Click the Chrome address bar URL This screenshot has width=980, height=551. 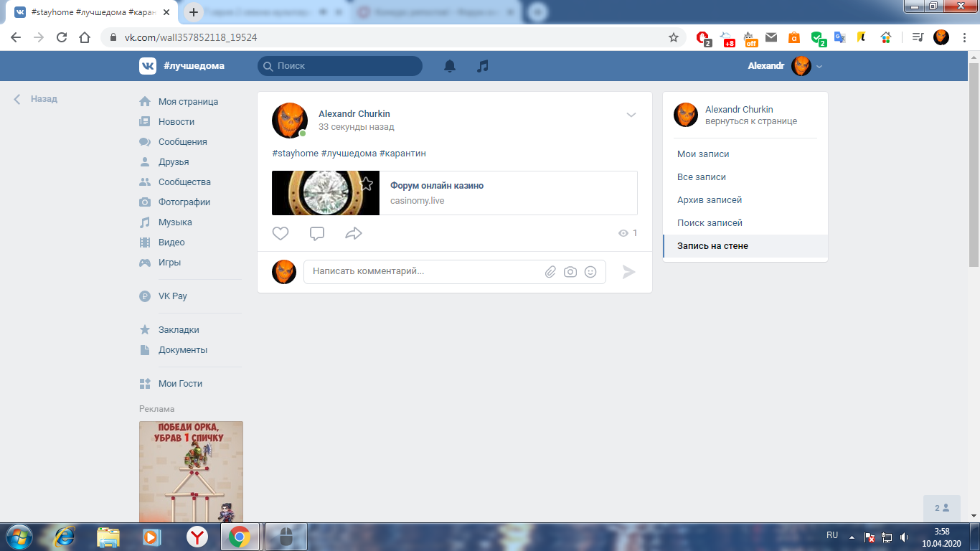coord(191,37)
